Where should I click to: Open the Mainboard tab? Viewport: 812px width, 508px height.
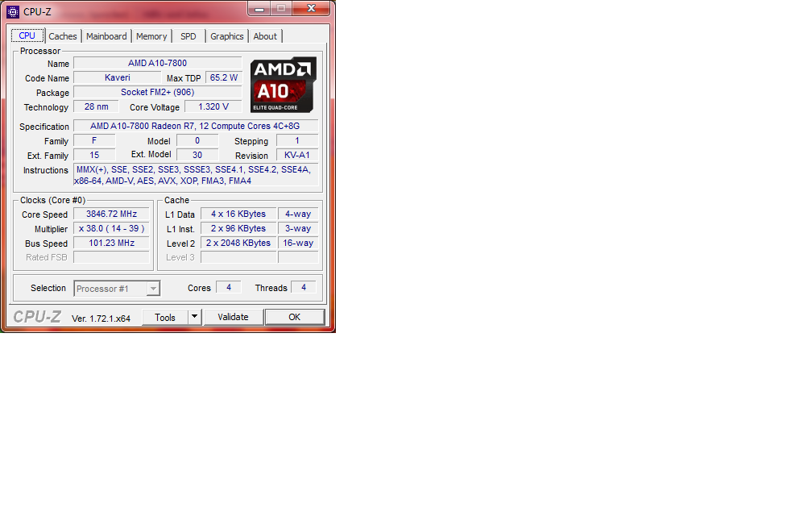pyautogui.click(x=106, y=36)
